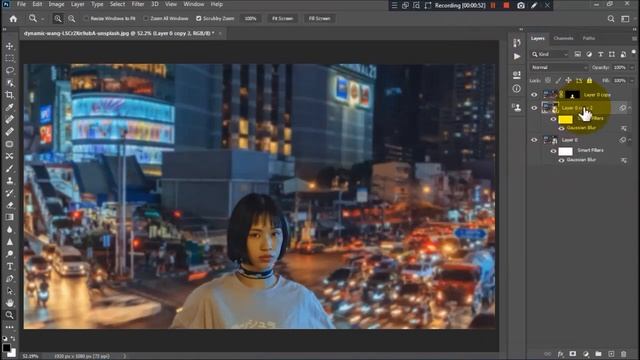Hide Gaussian Blur on bottom Layer 0
The height and width of the screenshot is (360, 640).
coord(562,160)
